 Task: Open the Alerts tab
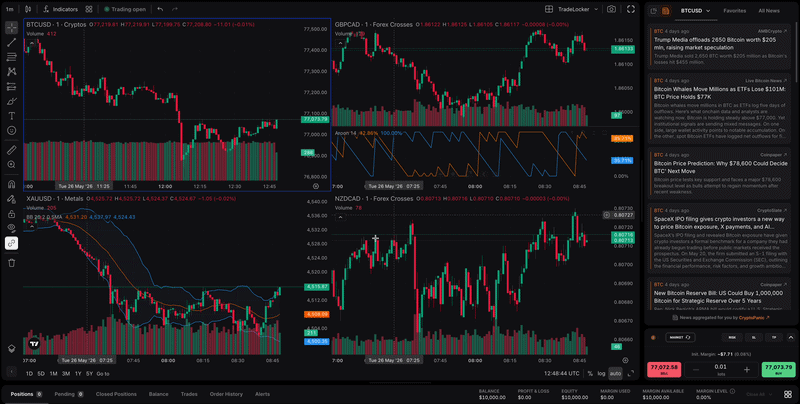[262, 394]
